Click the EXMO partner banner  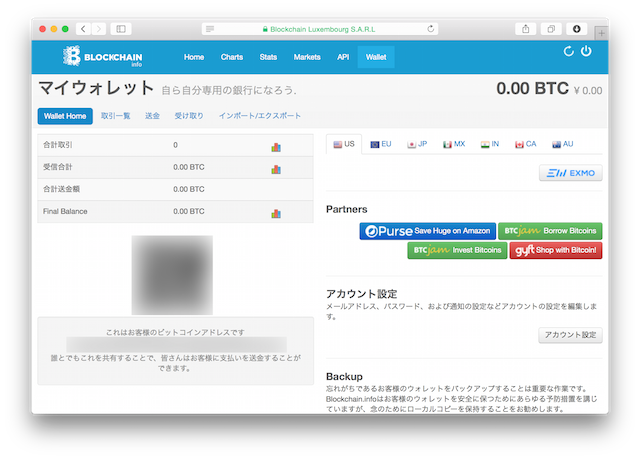(570, 174)
